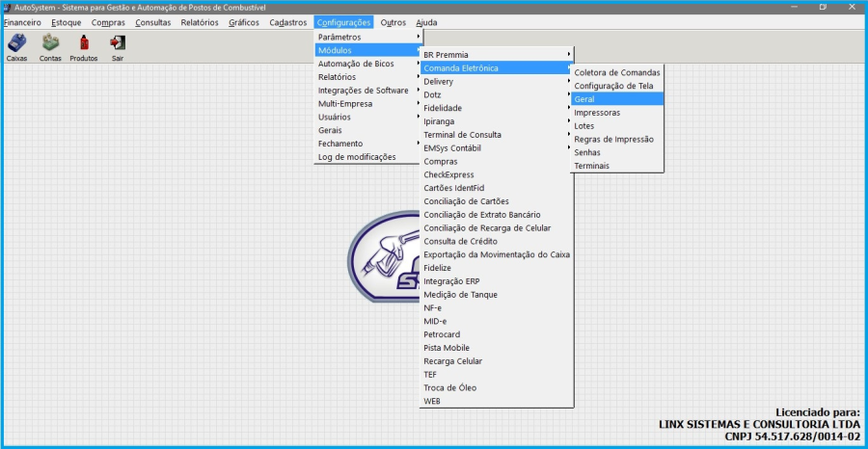Expand the BR Premmia submenu
The height and width of the screenshot is (449, 868).
[x=497, y=55]
